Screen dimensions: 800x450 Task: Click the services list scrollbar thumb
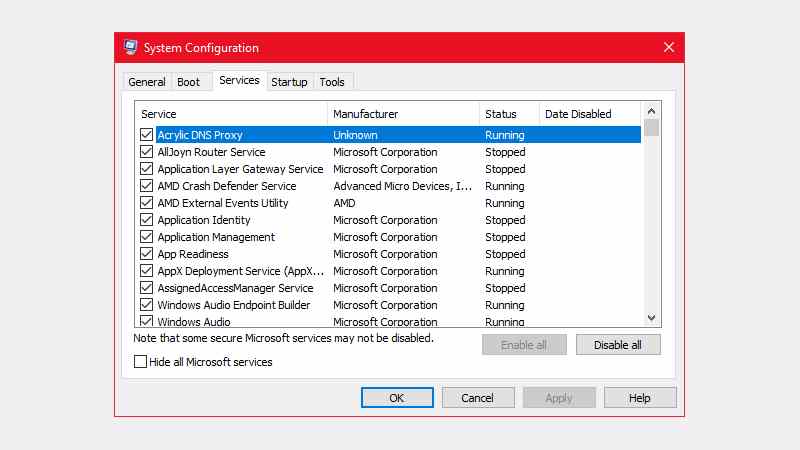coord(651,128)
